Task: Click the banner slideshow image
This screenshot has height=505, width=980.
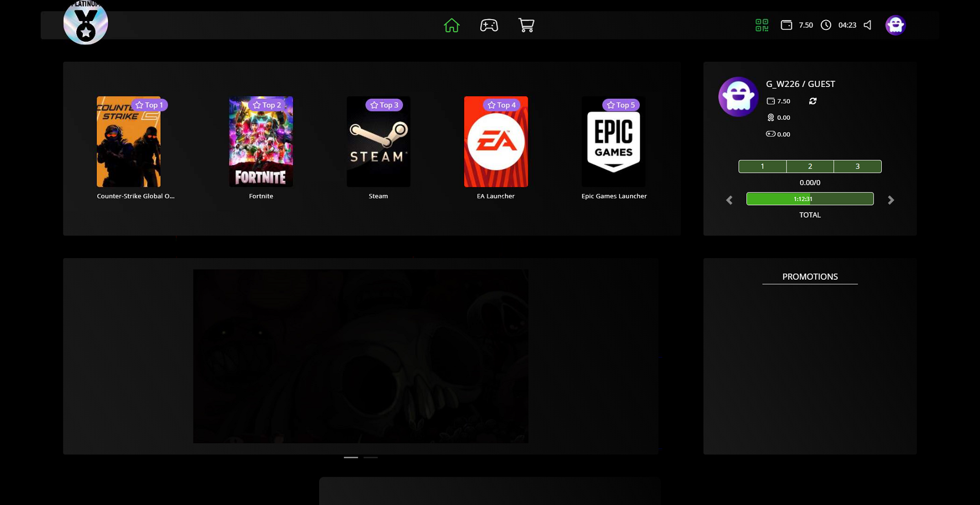Action: point(361,356)
